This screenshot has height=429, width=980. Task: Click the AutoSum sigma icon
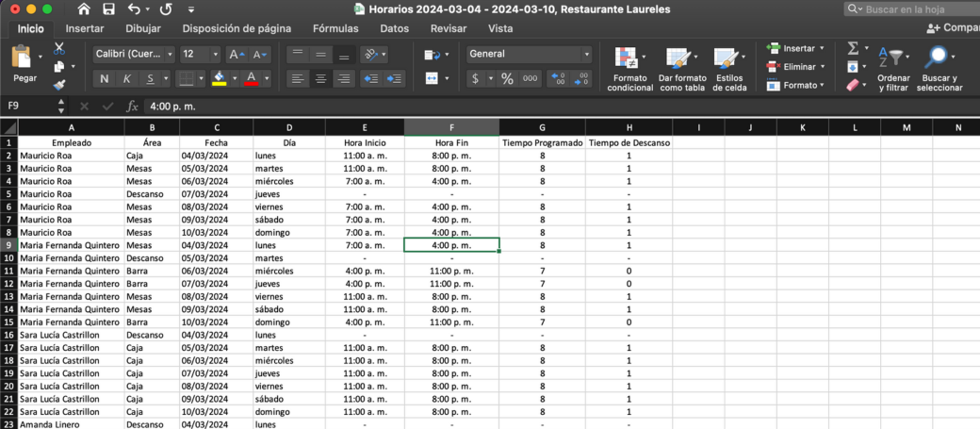coord(853,48)
